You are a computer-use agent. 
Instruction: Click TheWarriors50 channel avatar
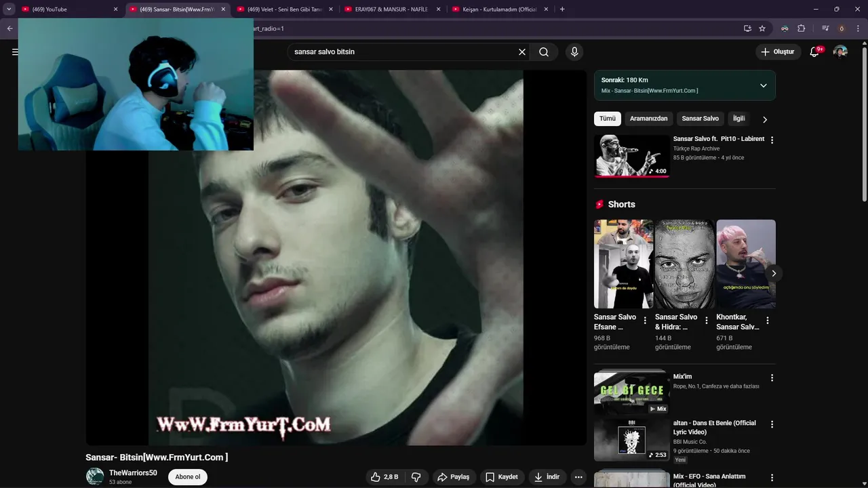click(x=95, y=476)
